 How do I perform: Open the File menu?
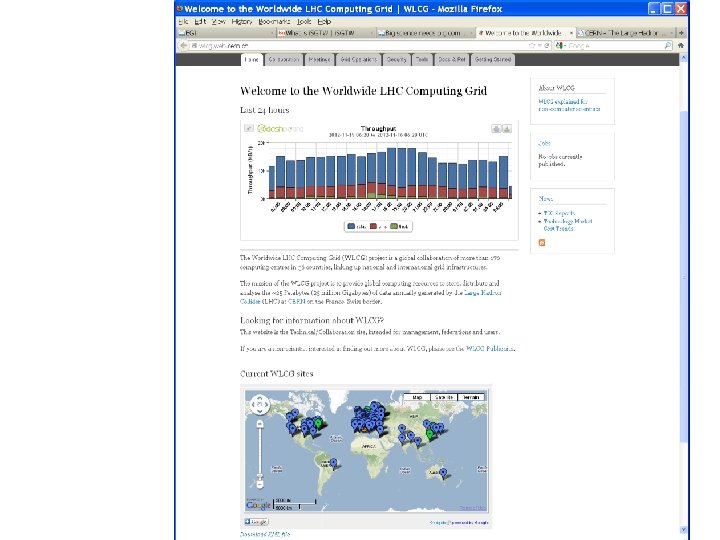[183, 22]
